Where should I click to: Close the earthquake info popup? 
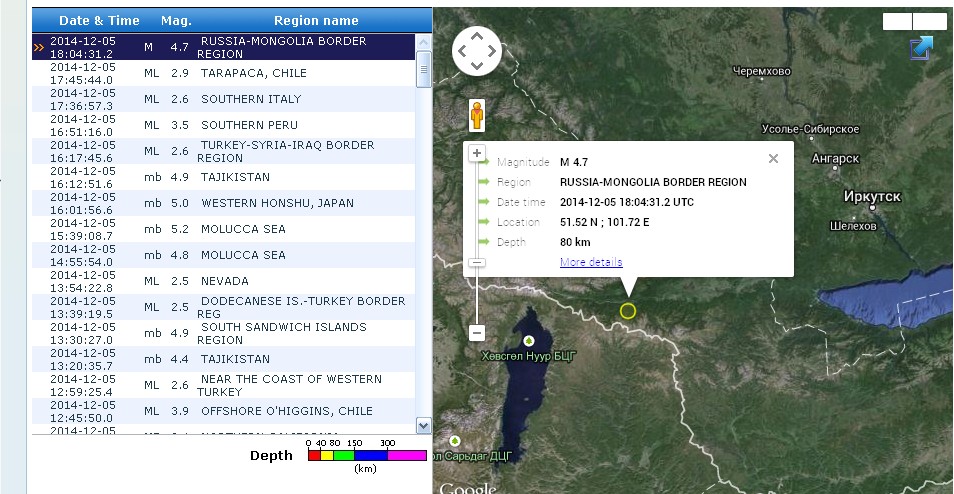(773, 158)
